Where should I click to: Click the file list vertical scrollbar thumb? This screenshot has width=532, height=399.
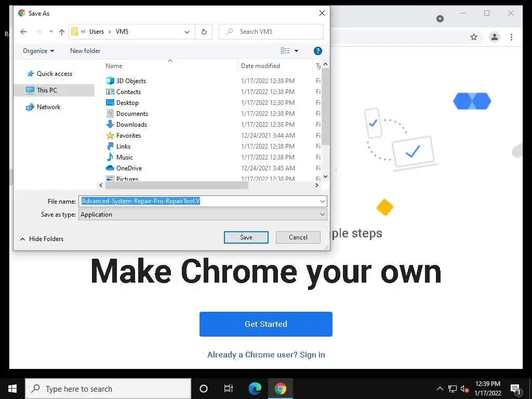tap(325, 107)
